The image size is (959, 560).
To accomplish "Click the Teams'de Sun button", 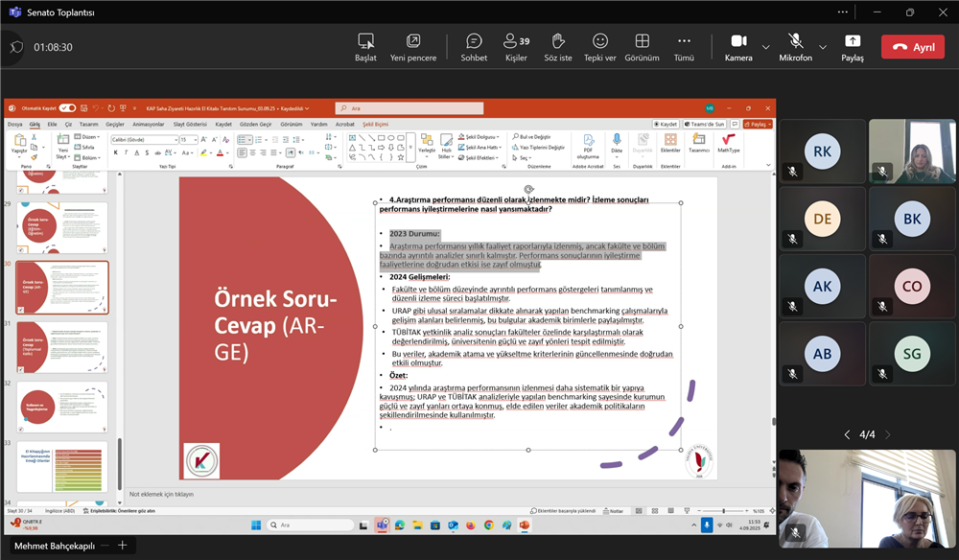I will 705,124.
